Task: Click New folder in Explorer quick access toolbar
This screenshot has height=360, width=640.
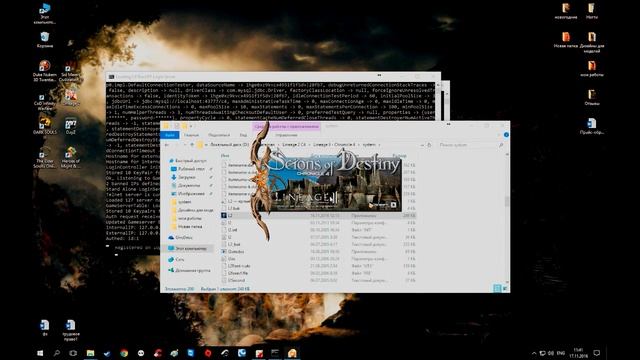Action: click(184, 126)
